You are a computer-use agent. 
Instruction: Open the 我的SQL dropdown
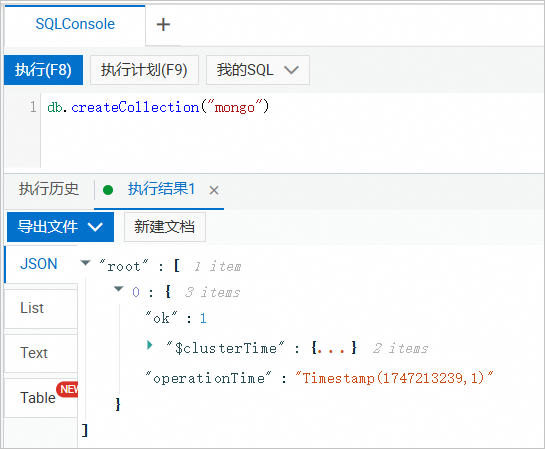tap(258, 70)
